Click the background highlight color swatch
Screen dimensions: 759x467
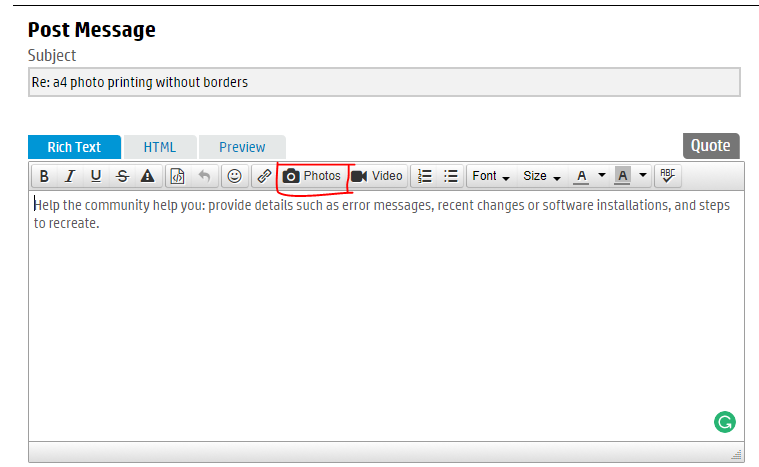coord(623,176)
